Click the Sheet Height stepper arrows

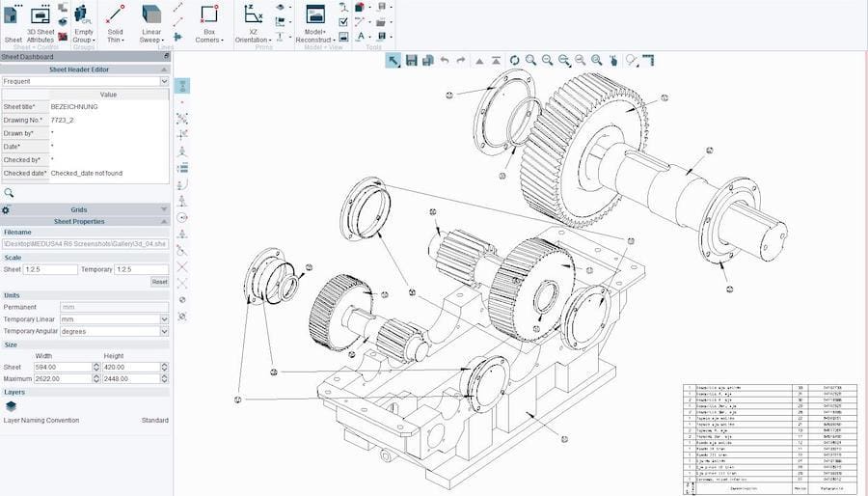(164, 367)
